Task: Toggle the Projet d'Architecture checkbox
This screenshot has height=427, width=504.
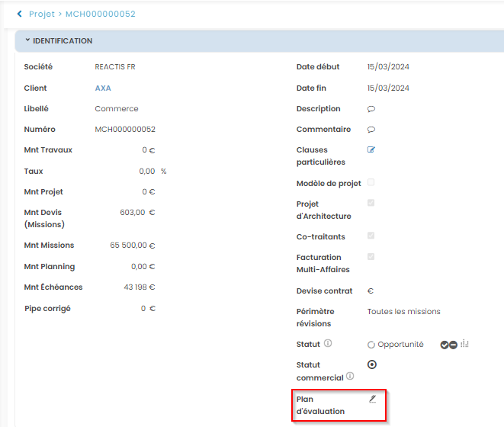Action: (371, 204)
